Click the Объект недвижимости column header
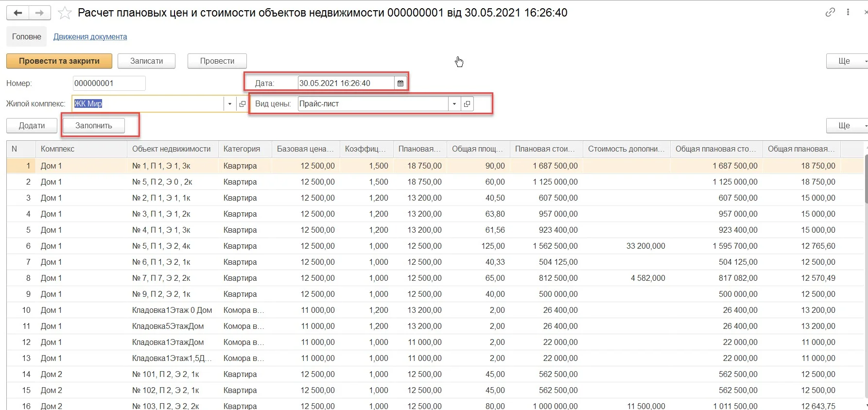Screen dimensions: 868x410 point(173,149)
